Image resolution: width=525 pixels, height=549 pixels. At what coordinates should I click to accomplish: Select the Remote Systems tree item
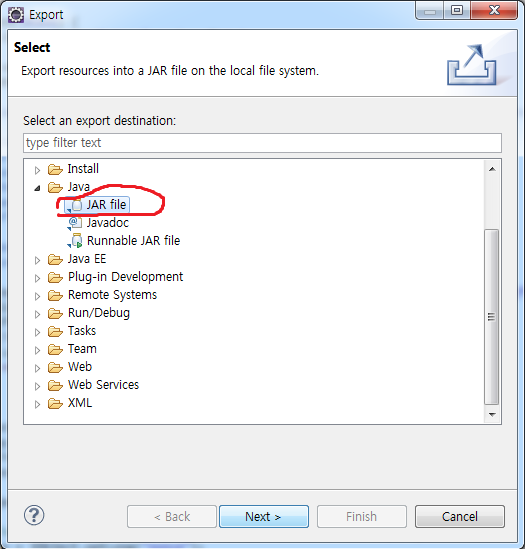pos(112,295)
